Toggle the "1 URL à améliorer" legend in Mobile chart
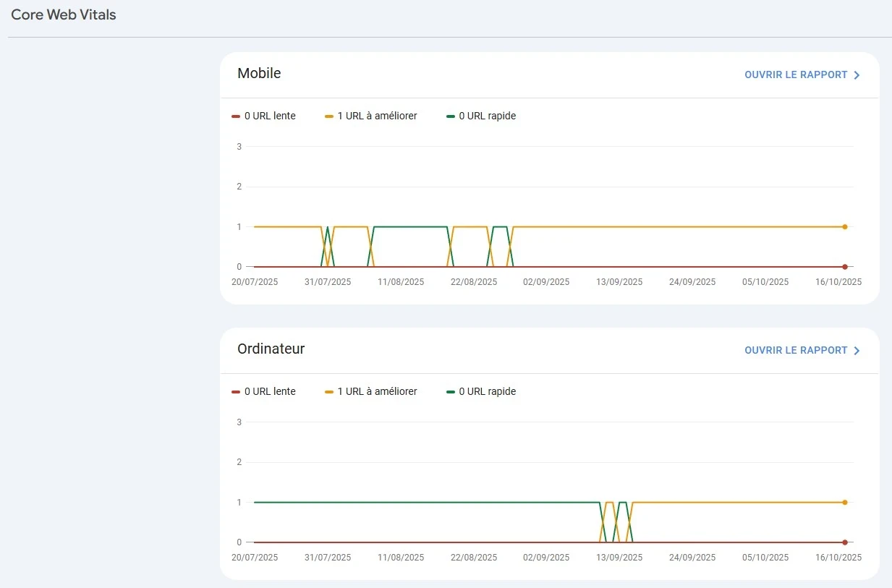The width and height of the screenshot is (892, 588). click(371, 116)
